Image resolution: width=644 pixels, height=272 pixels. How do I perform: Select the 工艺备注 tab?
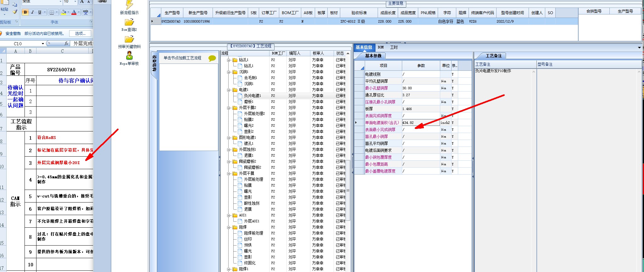[494, 56]
